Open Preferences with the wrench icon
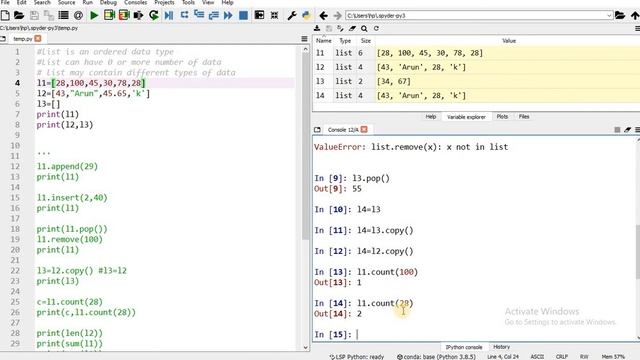Image resolution: width=640 pixels, height=360 pixels. [x=291, y=16]
